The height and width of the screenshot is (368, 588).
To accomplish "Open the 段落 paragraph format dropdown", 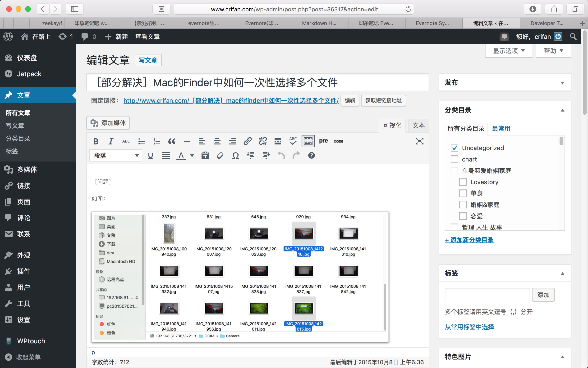I will point(116,156).
